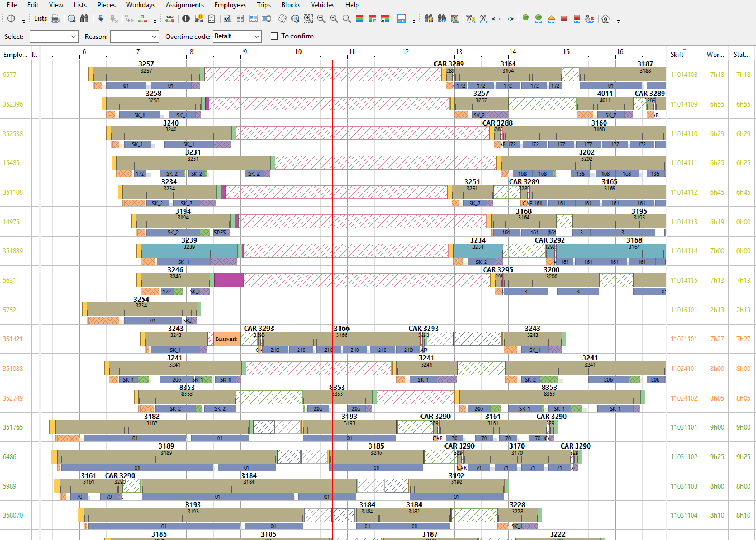Expand the Reason combo box

135,36
